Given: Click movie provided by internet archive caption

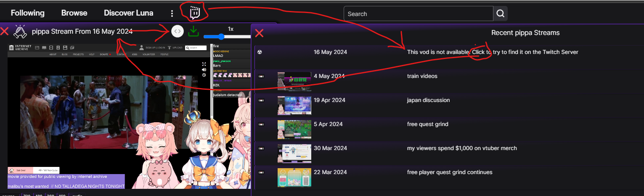Looking at the screenshot, I should (x=57, y=177).
